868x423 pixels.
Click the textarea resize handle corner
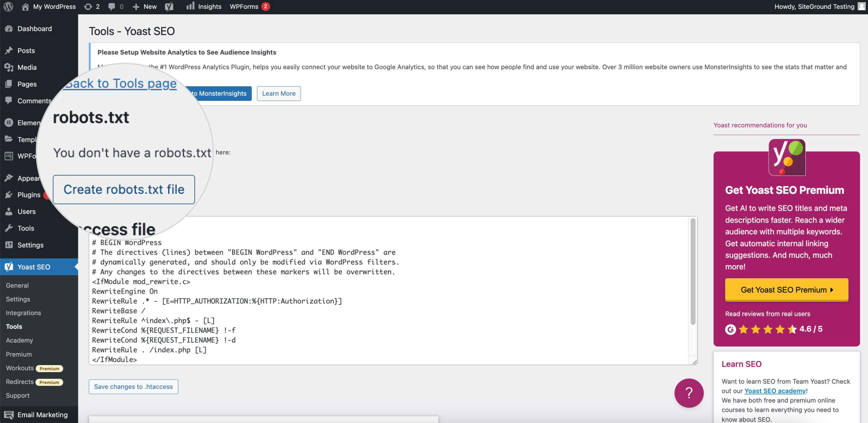(694, 362)
